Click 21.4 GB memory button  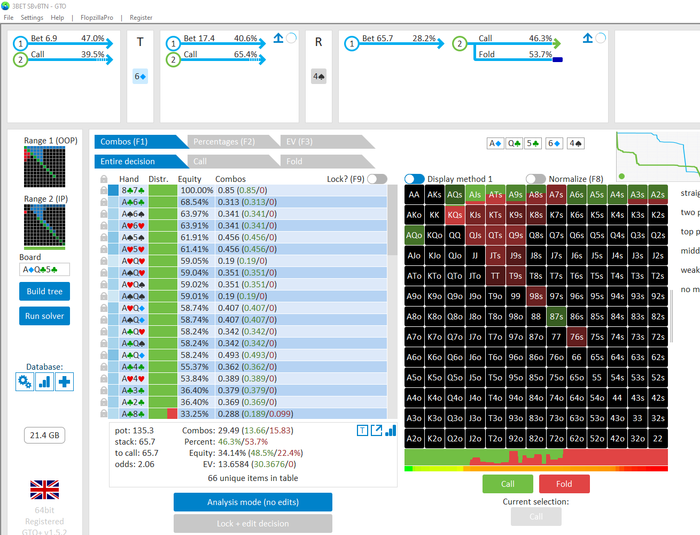(45, 435)
